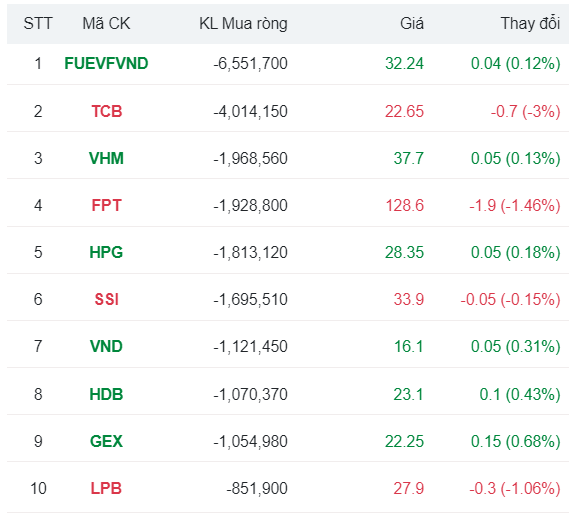
Task: Select net volume -851,900 cell
Action: (257, 488)
